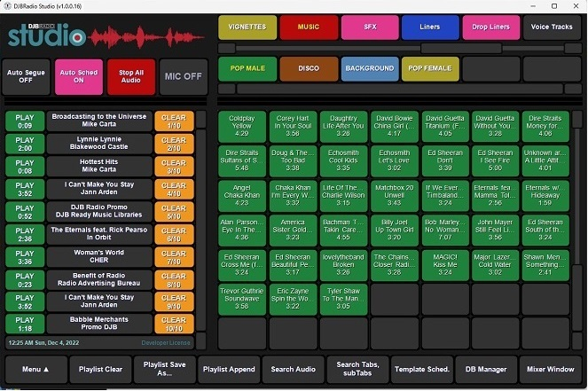Trigger David Bowie China Girl cart
The width and height of the screenshot is (588, 391).
[394, 126]
